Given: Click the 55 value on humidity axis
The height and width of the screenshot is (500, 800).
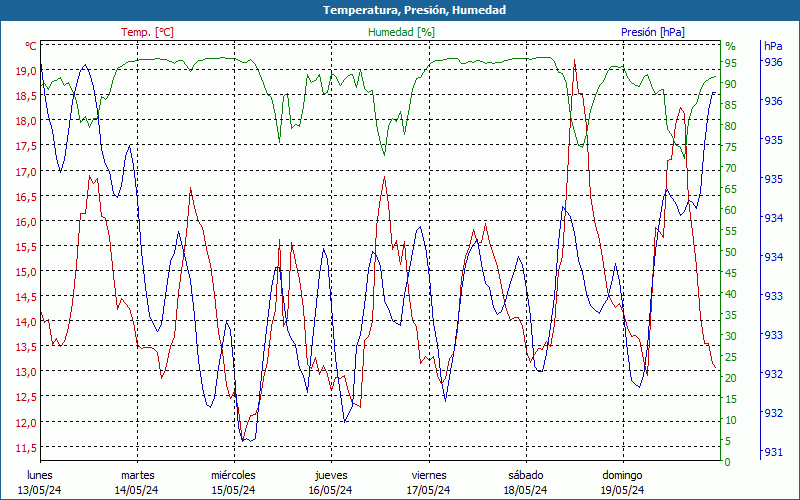Looking at the screenshot, I should [731, 231].
